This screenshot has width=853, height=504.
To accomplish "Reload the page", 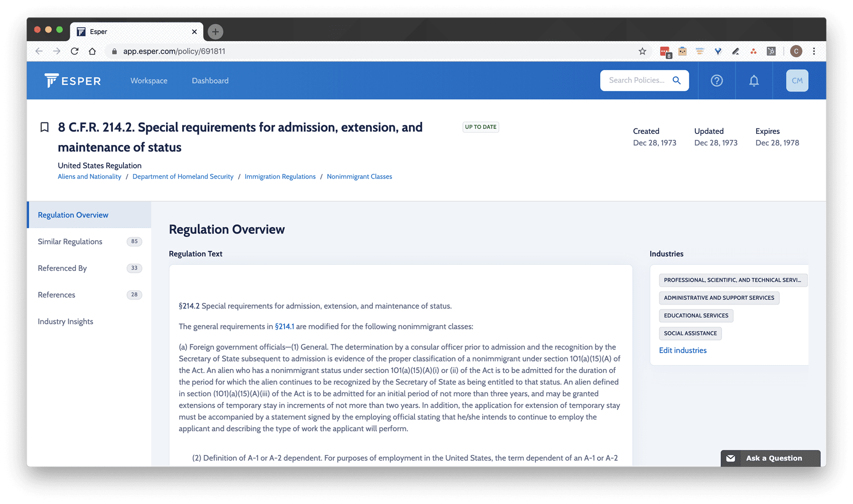I will coord(74,51).
